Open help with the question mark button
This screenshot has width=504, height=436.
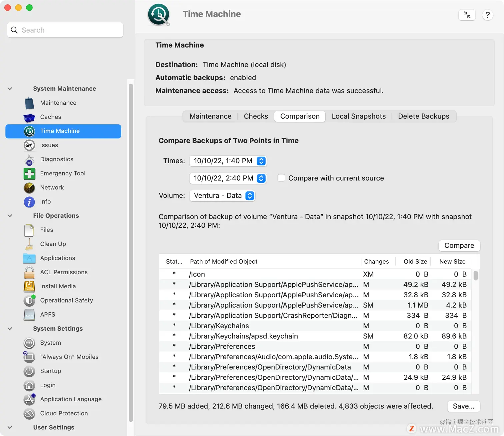point(488,15)
